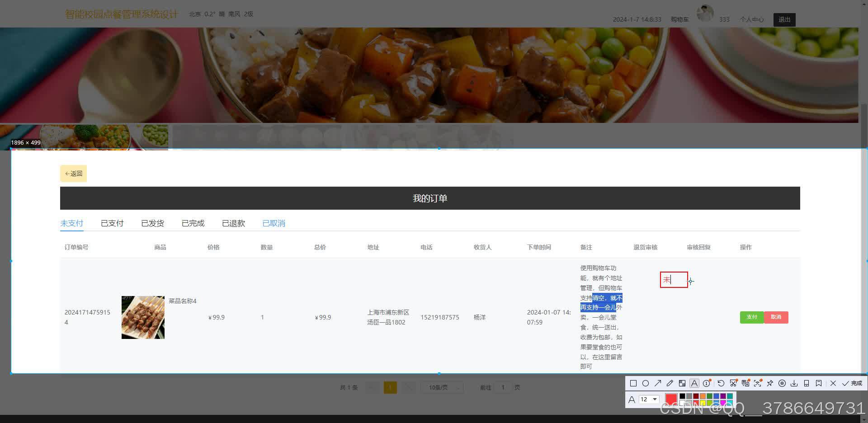868x423 pixels.
Task: Start screen recording from the toolbar
Action: [782, 383]
